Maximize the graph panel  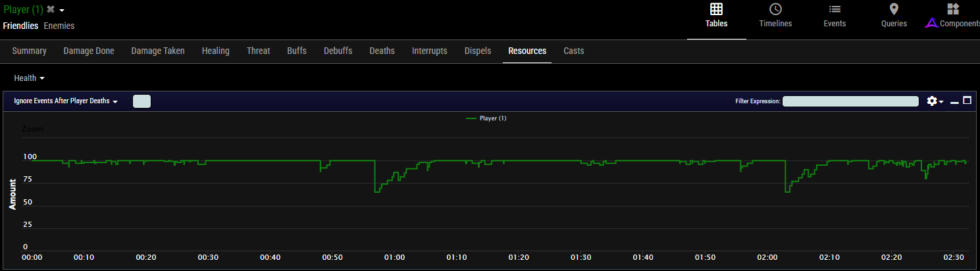[x=967, y=101]
